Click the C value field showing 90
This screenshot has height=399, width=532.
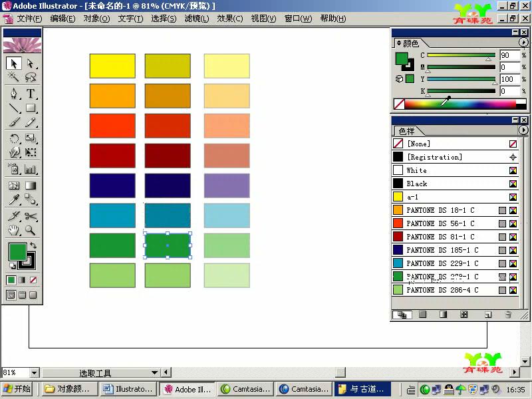pos(509,55)
